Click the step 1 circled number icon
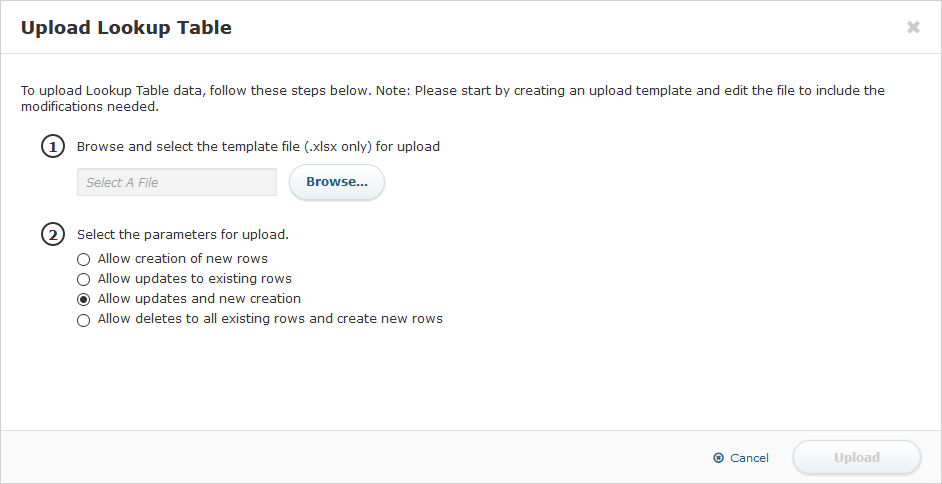Image resolution: width=942 pixels, height=484 pixels. pos(52,147)
